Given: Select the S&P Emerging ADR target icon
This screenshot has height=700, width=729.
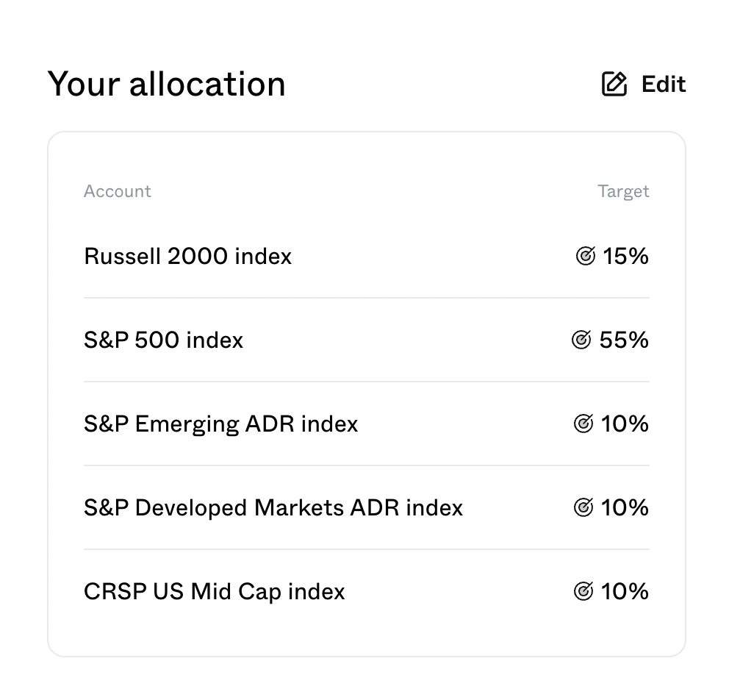Looking at the screenshot, I should pyautogui.click(x=583, y=424).
